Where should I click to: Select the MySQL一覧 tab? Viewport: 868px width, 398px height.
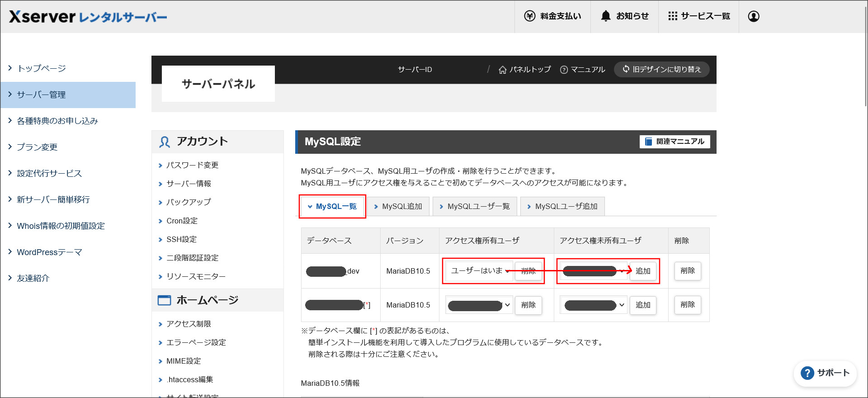tap(332, 206)
